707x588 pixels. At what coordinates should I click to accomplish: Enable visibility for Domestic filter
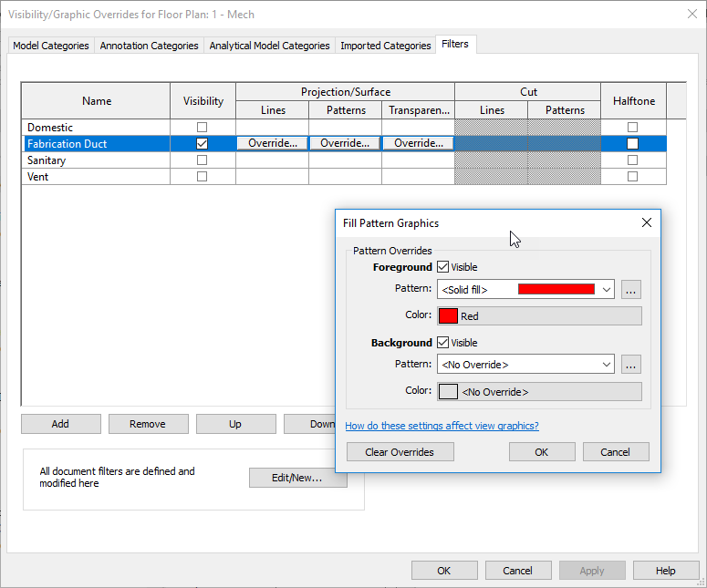pyautogui.click(x=203, y=128)
